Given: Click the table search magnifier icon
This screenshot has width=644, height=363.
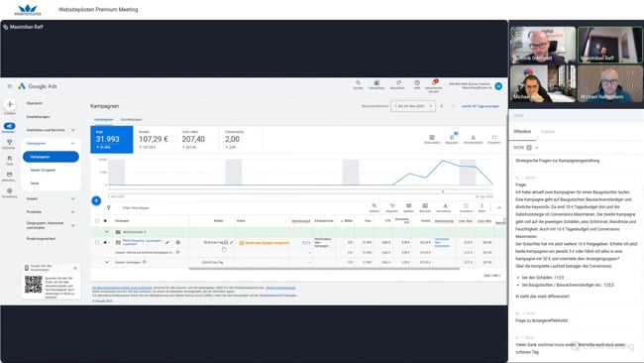Looking at the screenshot, I should click(x=375, y=205).
